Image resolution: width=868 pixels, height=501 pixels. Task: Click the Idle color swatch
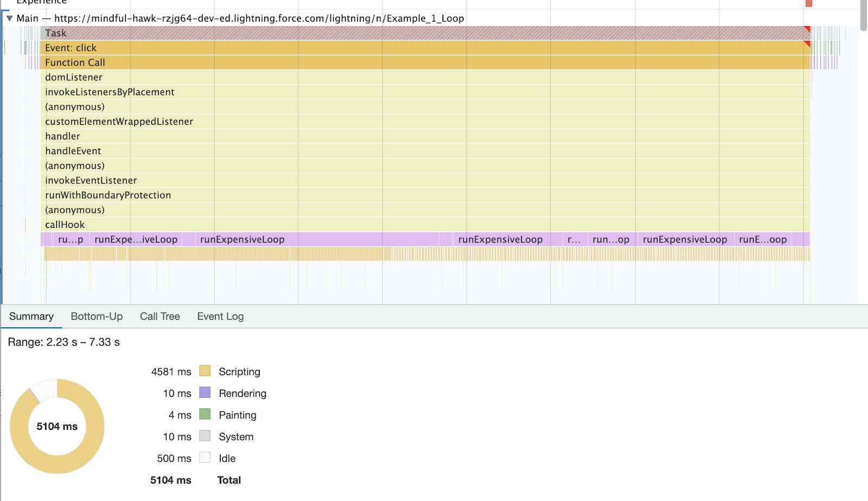(205, 458)
